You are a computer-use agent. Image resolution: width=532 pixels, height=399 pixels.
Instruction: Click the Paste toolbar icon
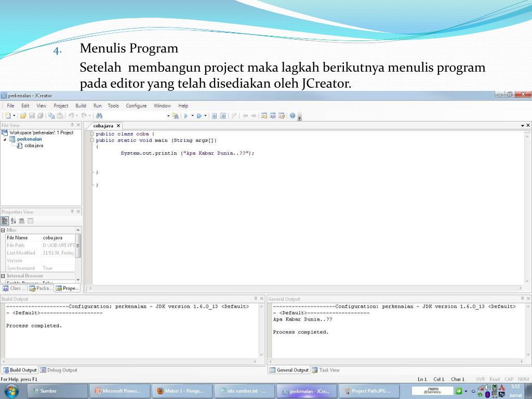pyautogui.click(x=60, y=116)
